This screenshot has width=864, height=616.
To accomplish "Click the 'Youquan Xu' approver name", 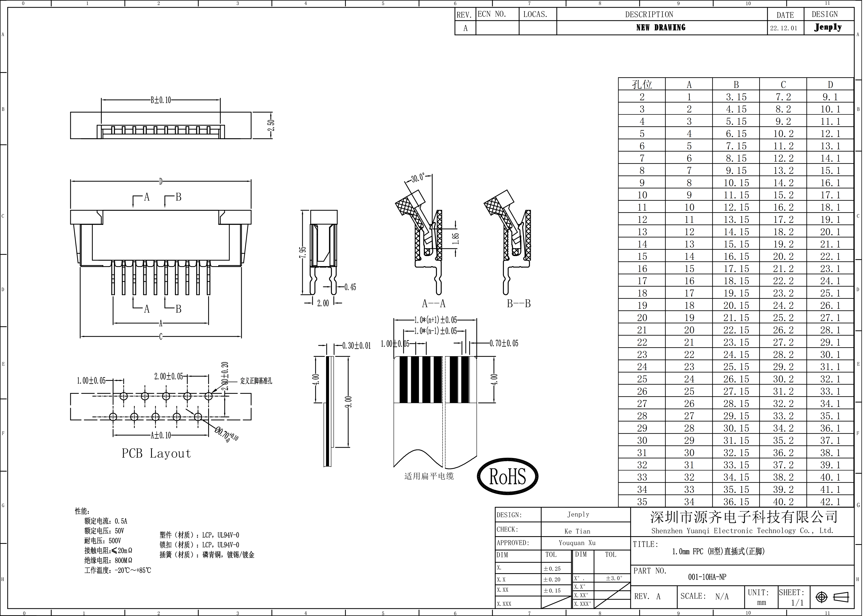I will coord(577,543).
